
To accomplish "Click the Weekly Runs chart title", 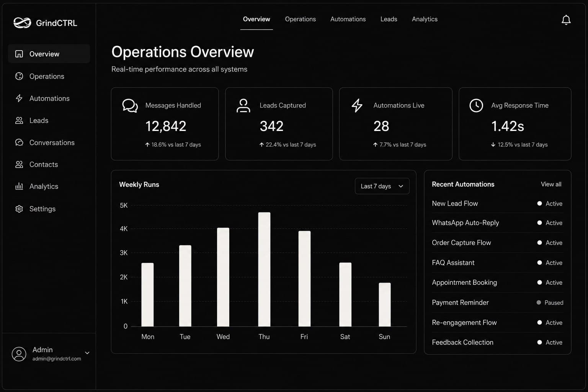I will (x=139, y=185).
